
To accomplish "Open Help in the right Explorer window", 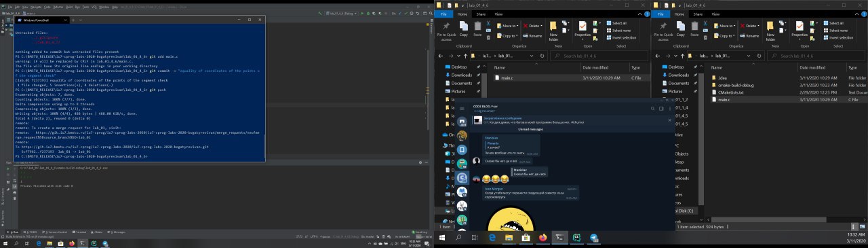I will [863, 14].
